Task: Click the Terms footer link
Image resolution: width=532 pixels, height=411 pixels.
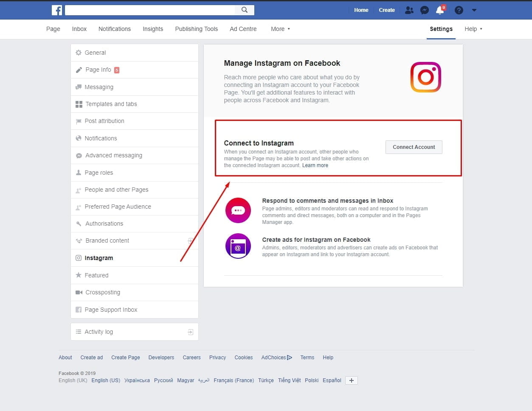Action: coord(307,358)
